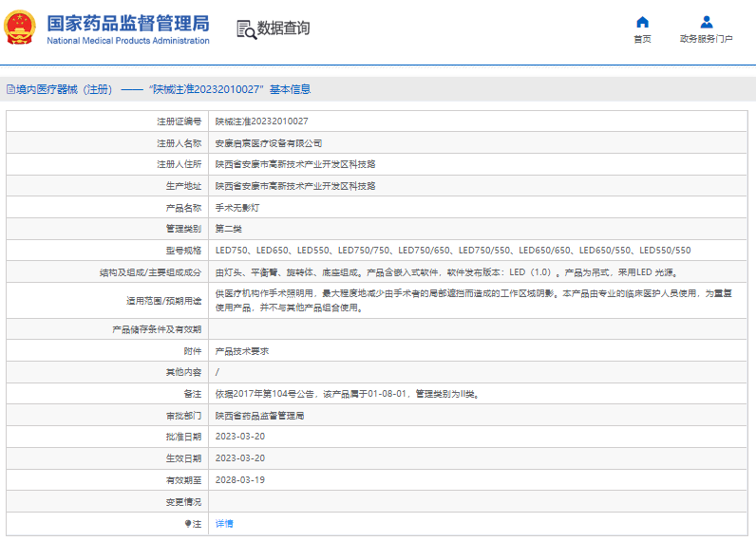
Task: Click the 审批部门 label
Action: point(183,416)
